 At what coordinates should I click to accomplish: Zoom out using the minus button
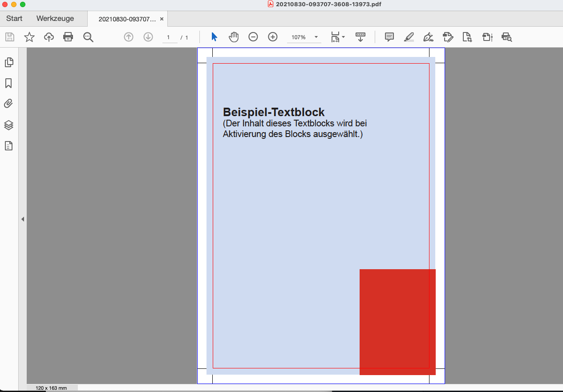pyautogui.click(x=253, y=37)
